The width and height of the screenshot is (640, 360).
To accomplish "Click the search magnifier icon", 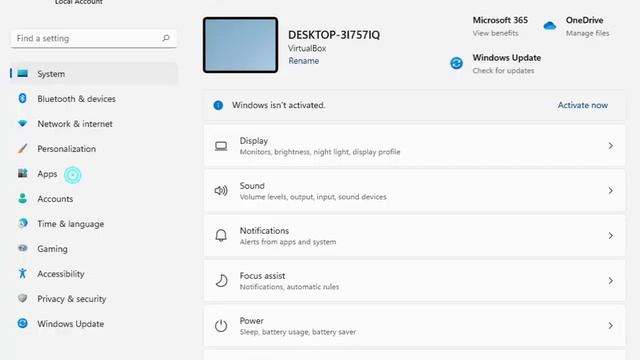I will tap(166, 38).
